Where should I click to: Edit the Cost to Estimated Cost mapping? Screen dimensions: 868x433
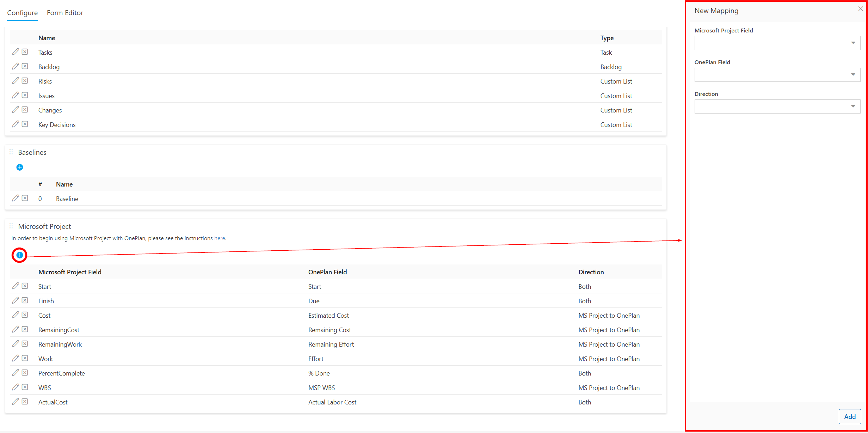pyautogui.click(x=15, y=315)
